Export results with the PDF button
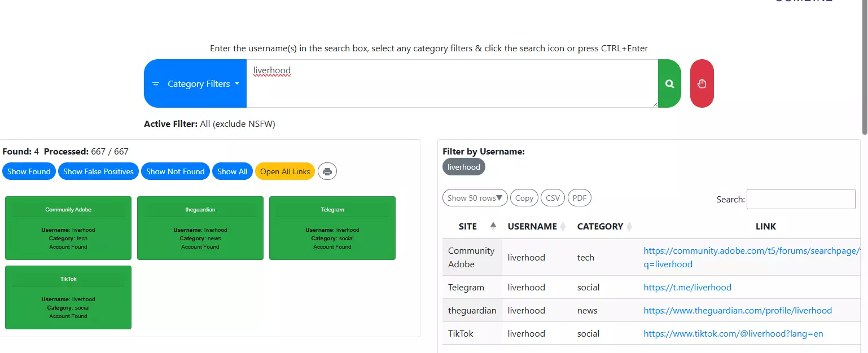Image resolution: width=868 pixels, height=353 pixels. pyautogui.click(x=580, y=198)
